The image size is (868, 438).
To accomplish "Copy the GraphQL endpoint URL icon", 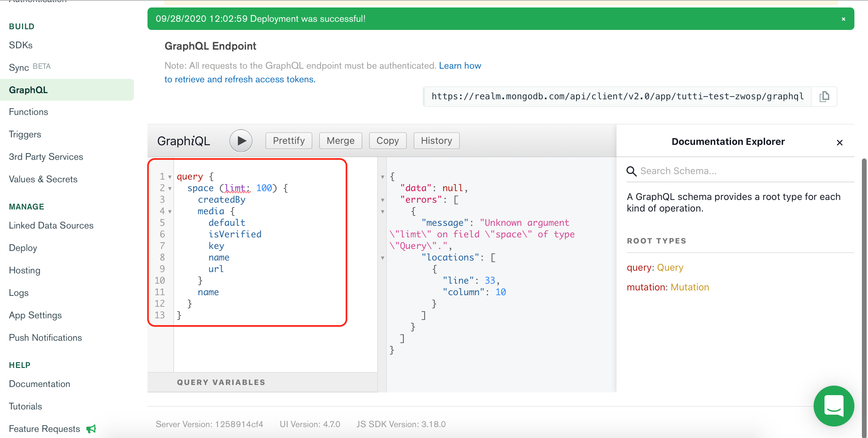I will (824, 97).
